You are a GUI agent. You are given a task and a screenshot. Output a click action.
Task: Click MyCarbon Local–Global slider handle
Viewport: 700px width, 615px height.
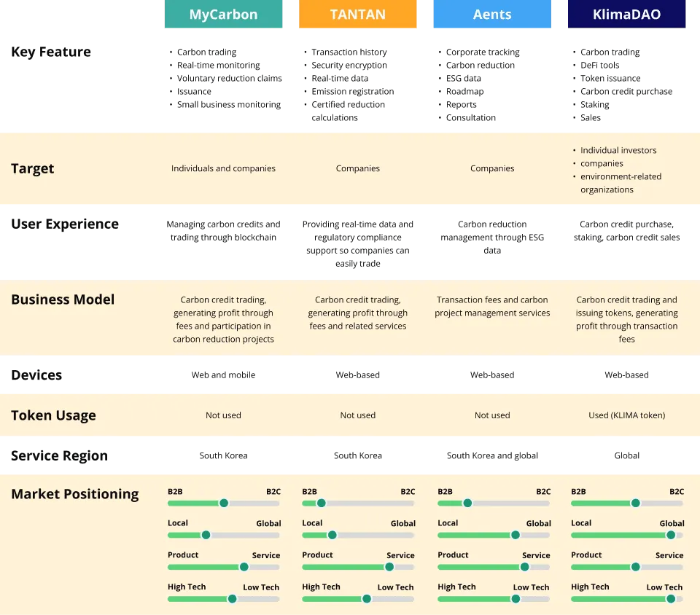point(206,535)
